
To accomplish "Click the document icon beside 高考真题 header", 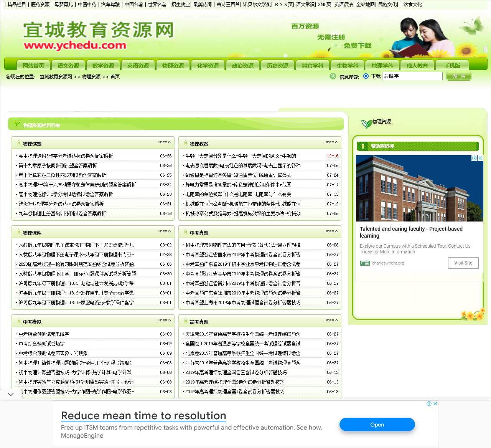I will (185, 322).
